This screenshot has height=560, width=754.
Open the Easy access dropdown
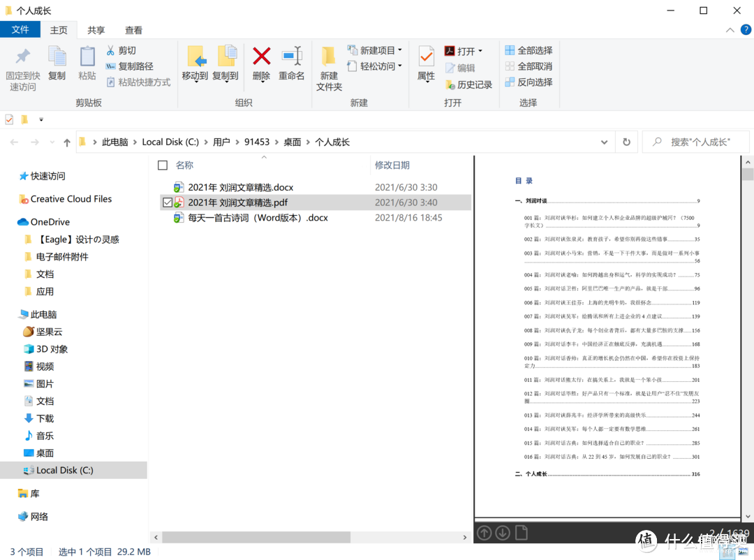pyautogui.click(x=375, y=66)
